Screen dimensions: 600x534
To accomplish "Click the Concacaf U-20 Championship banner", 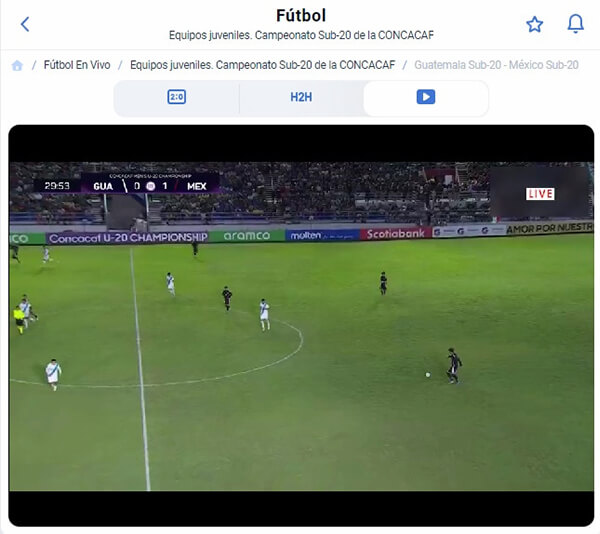I will pyautogui.click(x=128, y=238).
